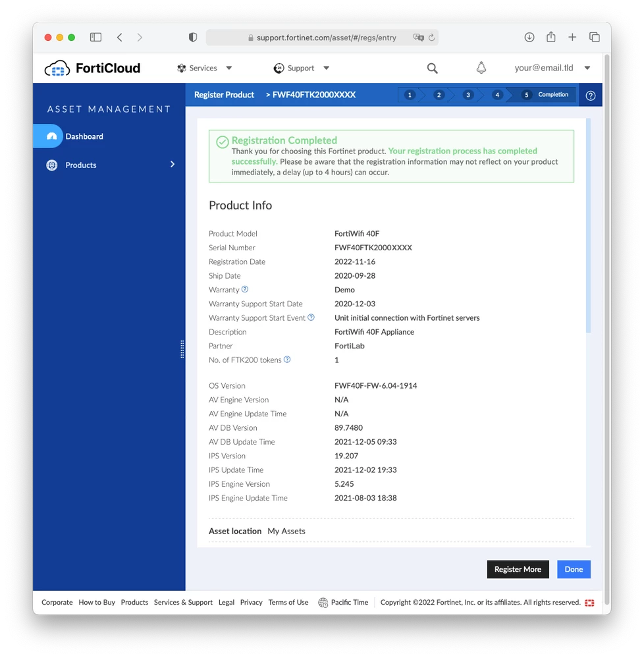Click the content panel scrollbar
The height and width of the screenshot is (658, 644).
pos(588,226)
